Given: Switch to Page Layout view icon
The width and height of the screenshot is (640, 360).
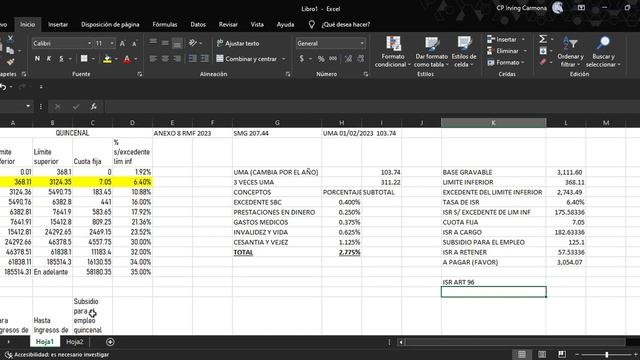Looking at the screenshot, I should click(542, 354).
